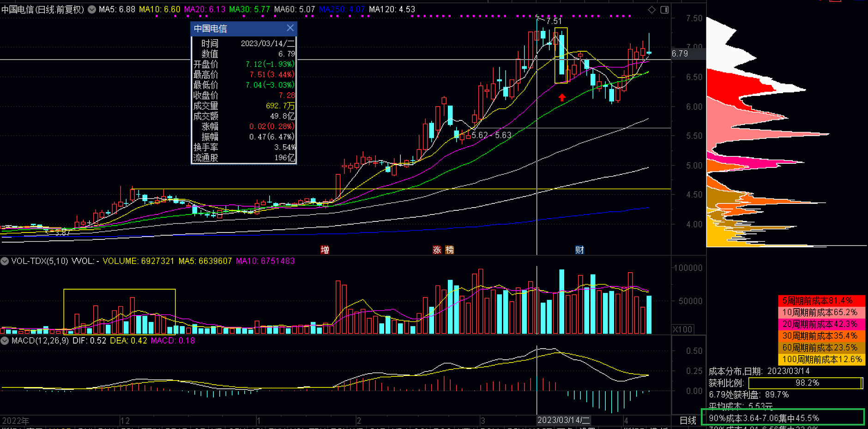Open the VOL-TDX indicator dropdown arrow
Image resolution: width=868 pixels, height=429 pixels.
tap(5, 261)
